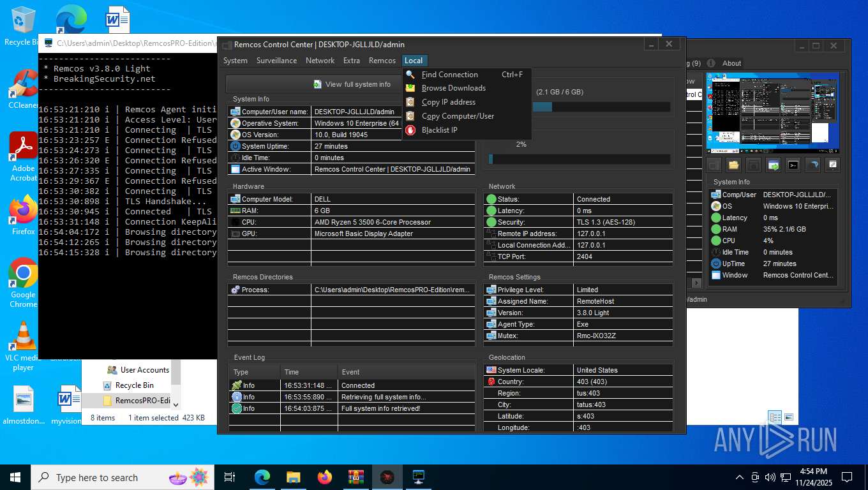Click the TCP Port value 2404
Image resolution: width=868 pixels, height=490 pixels.
585,256
